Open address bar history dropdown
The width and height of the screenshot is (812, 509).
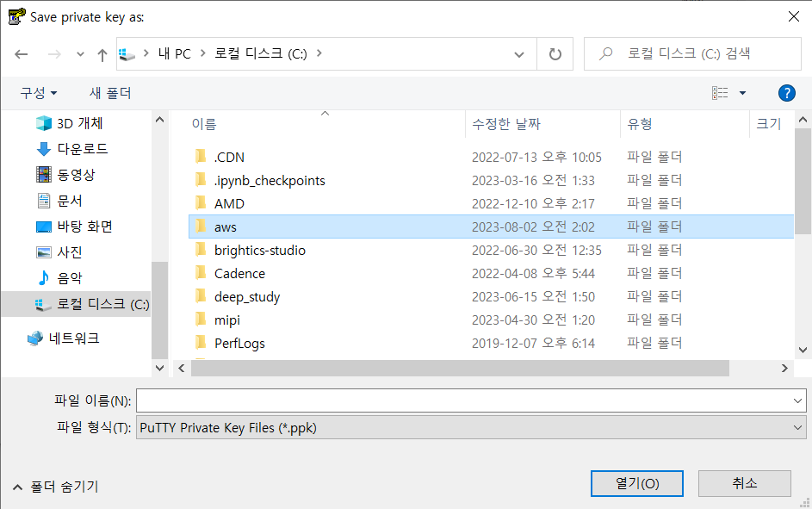tap(519, 54)
